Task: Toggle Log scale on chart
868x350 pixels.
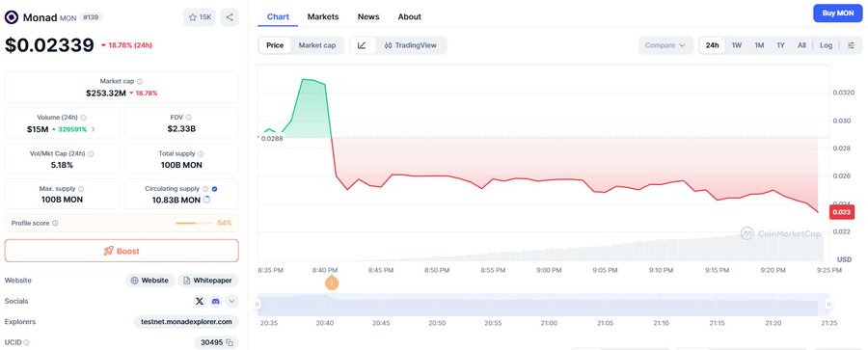Action: coord(826,45)
